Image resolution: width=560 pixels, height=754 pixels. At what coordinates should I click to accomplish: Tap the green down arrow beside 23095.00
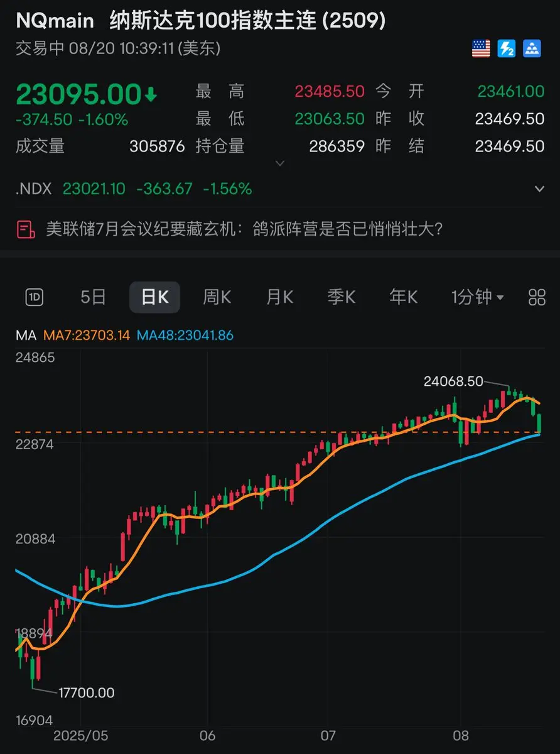click(x=151, y=96)
